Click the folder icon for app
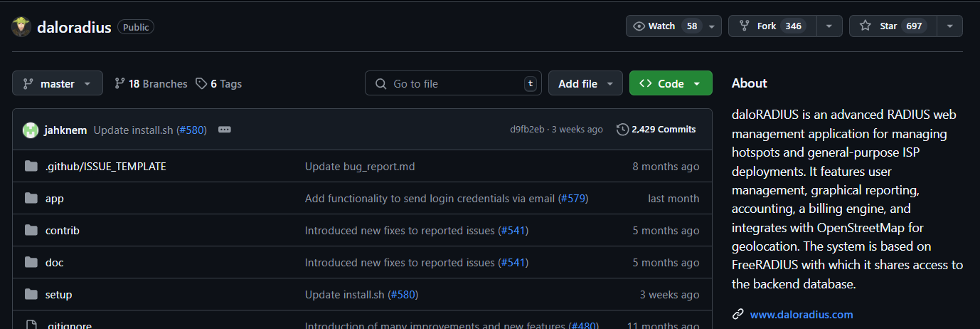This screenshot has width=980, height=329. click(x=31, y=199)
